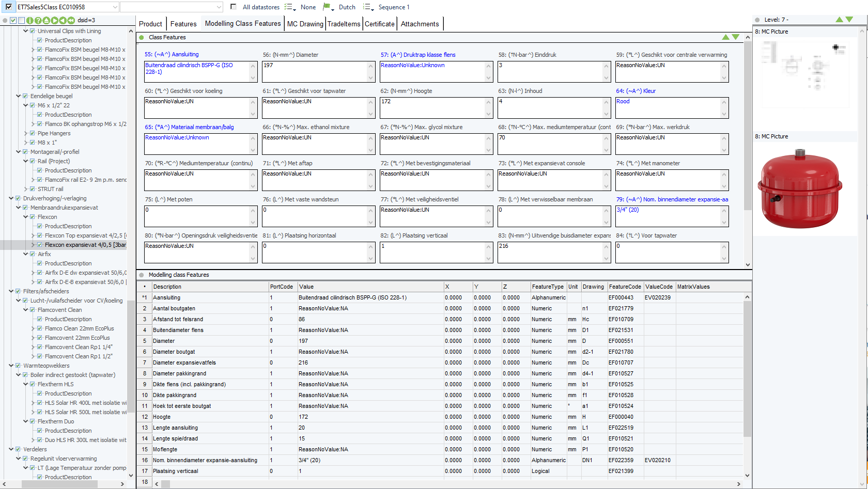868x489 pixels.
Task: Collapse the Membraandrukexpansievat tree node
Action: pos(18,208)
